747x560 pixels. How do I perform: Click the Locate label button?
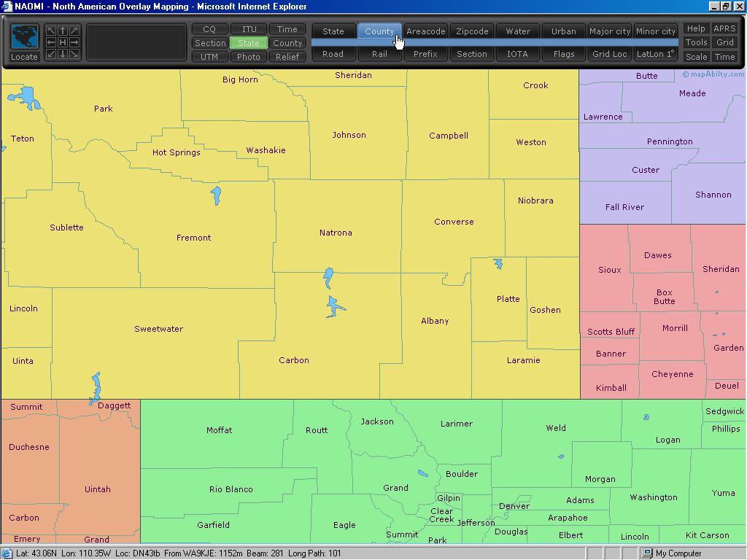tap(24, 57)
